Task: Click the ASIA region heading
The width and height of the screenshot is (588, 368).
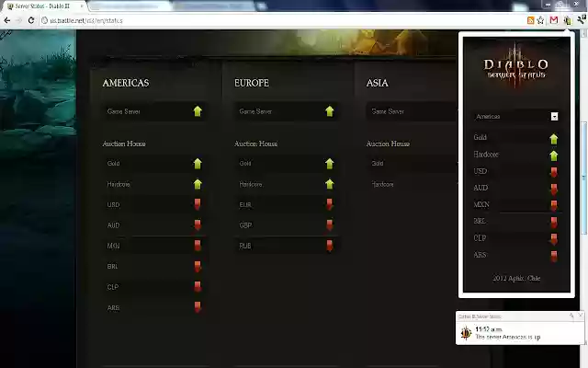Action: (378, 83)
